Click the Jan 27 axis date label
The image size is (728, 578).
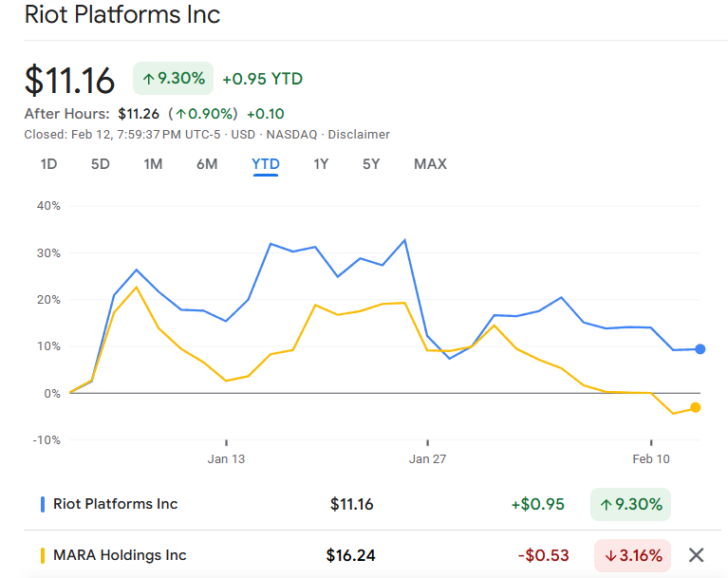pos(428,459)
